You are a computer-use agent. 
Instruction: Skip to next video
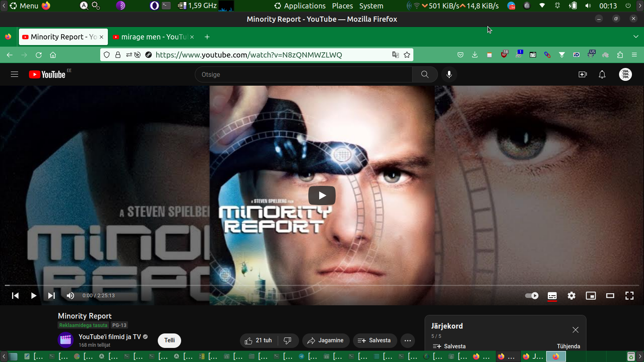52,296
